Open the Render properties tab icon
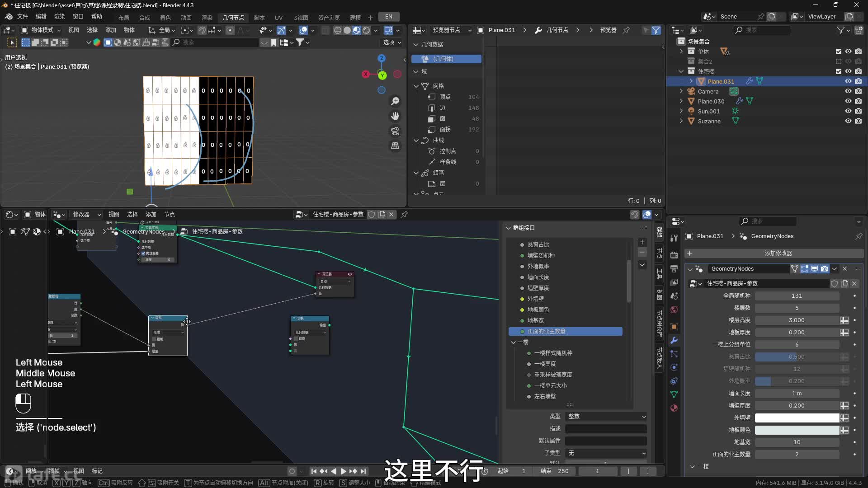Image resolution: width=868 pixels, height=488 pixels. [674, 255]
